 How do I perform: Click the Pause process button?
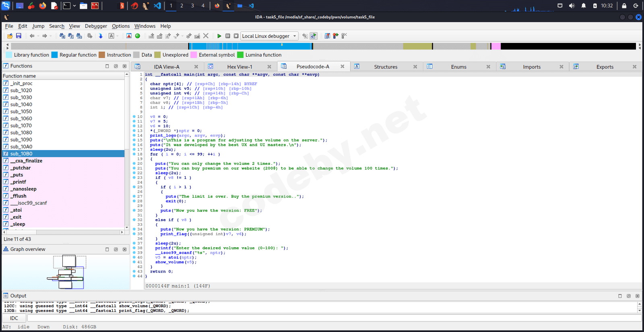point(228,36)
